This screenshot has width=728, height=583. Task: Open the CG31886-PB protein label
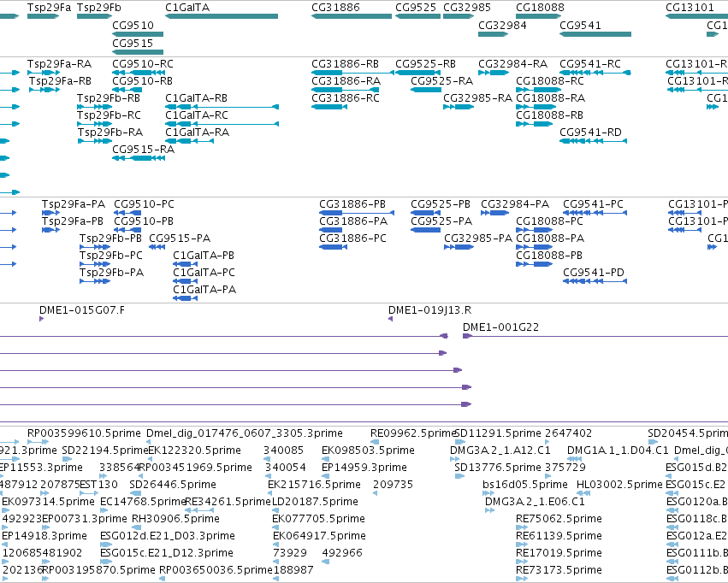point(352,204)
